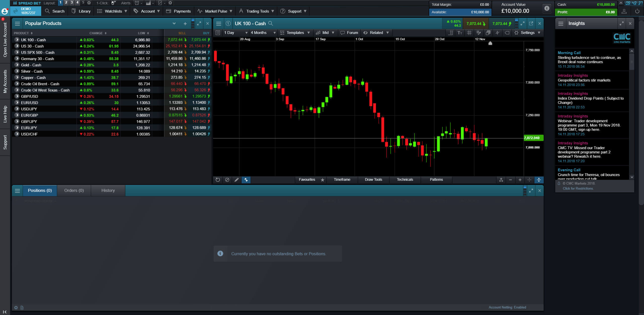Select the pencil draw tool below chart
This screenshot has height=315, width=644.
236,180
